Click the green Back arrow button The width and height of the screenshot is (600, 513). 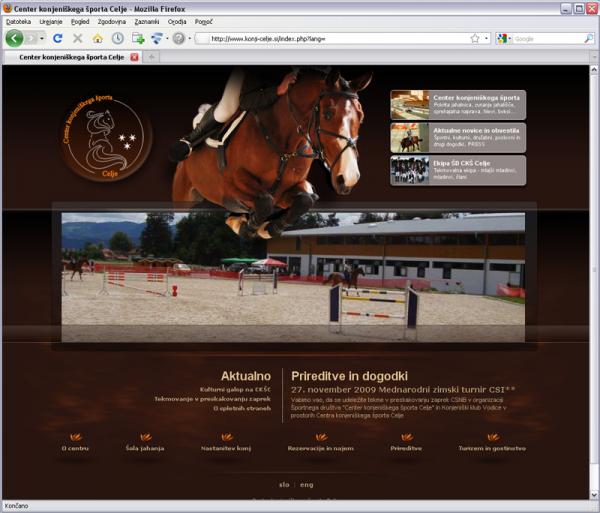[x=14, y=38]
